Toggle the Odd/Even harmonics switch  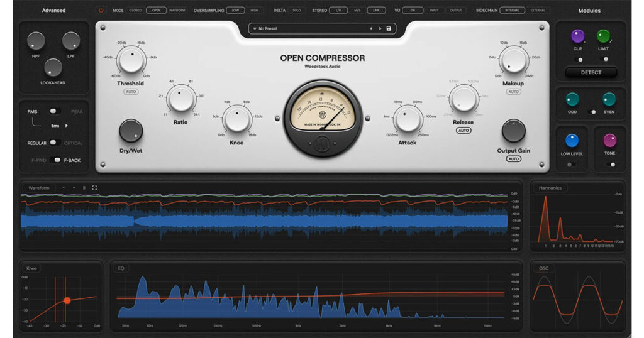pos(591,112)
